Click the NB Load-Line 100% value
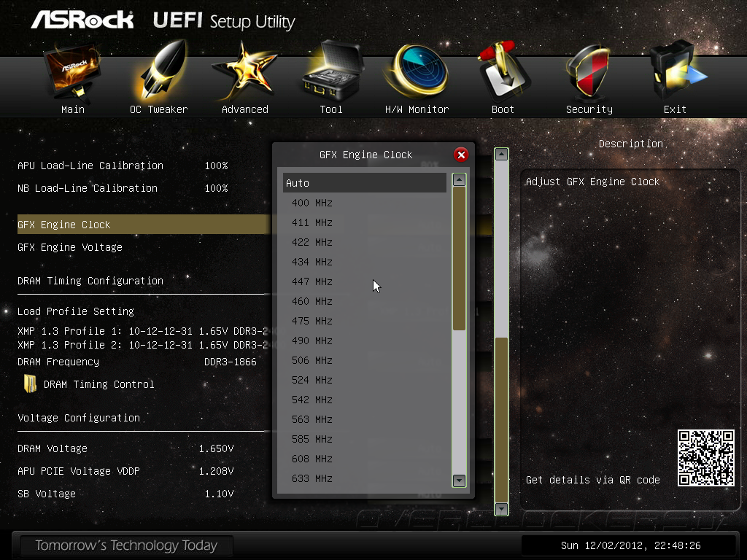747x560 pixels. pos(216,188)
